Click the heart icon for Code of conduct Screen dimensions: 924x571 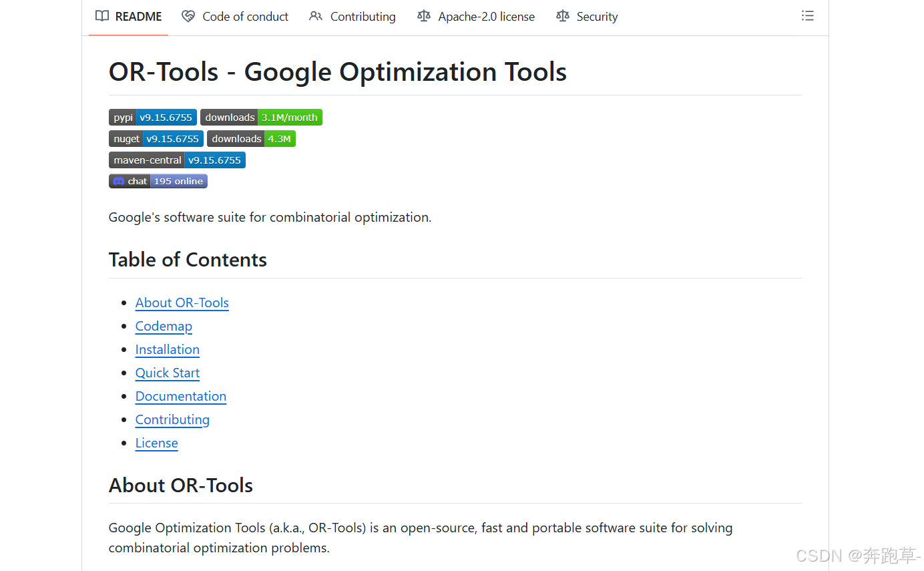pyautogui.click(x=189, y=16)
